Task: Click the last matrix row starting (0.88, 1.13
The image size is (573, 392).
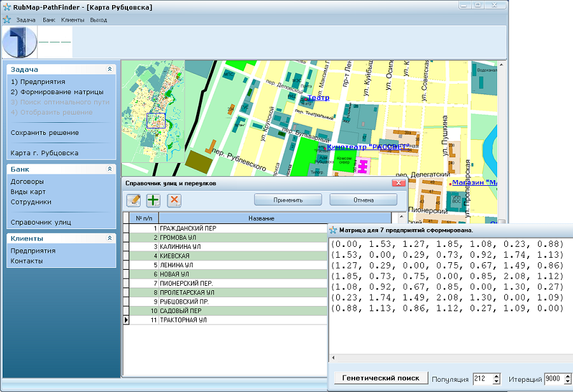Action: tap(448, 309)
